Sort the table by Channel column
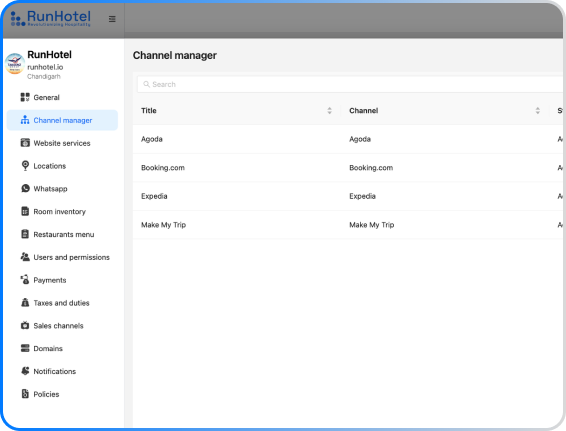Image resolution: width=566 pixels, height=431 pixels. click(537, 110)
